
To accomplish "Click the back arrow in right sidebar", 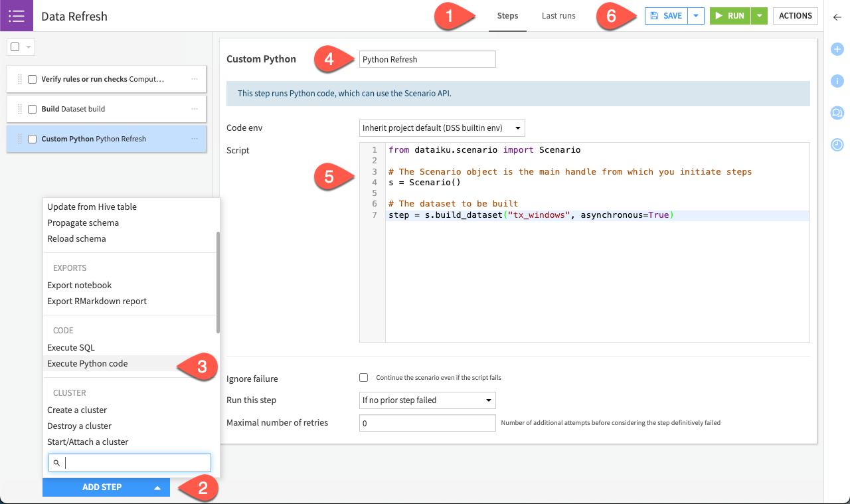I will [837, 17].
